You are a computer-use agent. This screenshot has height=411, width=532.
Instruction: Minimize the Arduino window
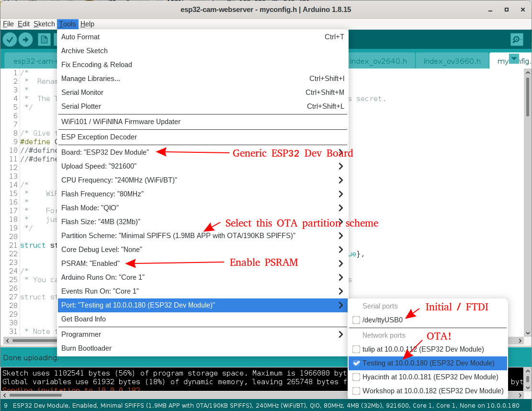[x=490, y=10]
